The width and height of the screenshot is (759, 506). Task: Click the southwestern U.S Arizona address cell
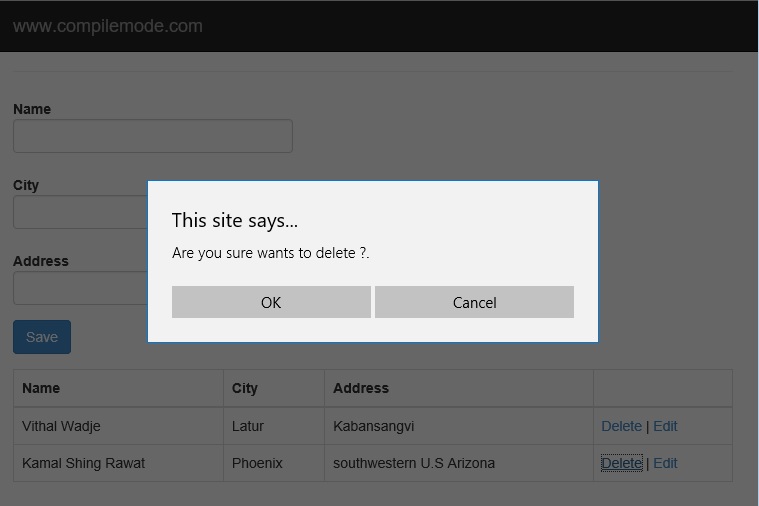coord(414,463)
